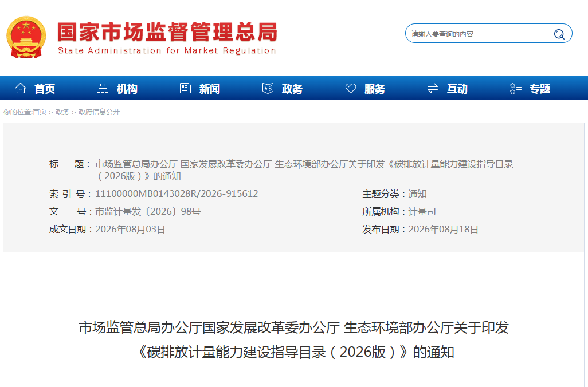Click the document title in the metadata box
588x387 pixels.
click(304, 169)
